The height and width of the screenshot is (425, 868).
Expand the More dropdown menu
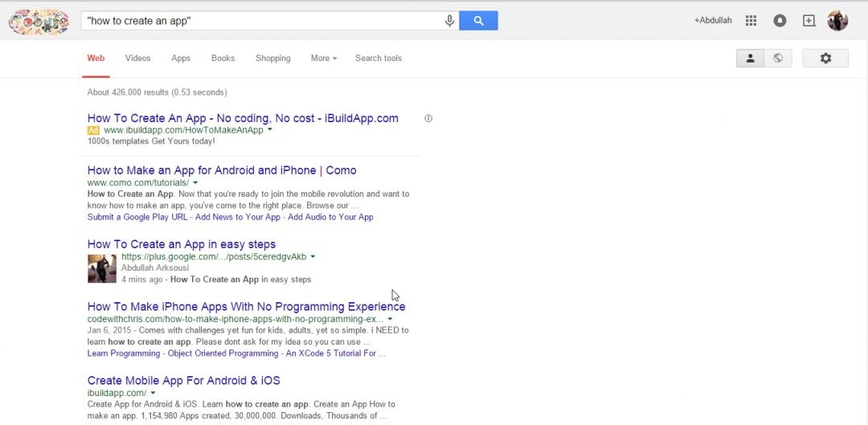(x=324, y=58)
